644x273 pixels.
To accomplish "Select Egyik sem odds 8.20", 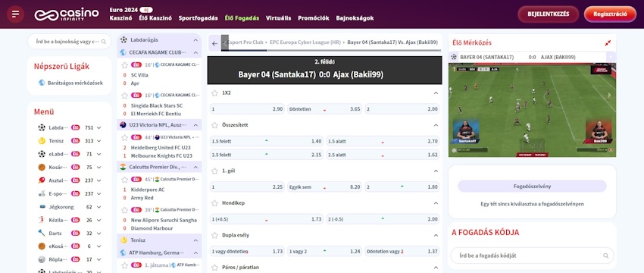I will (324, 187).
